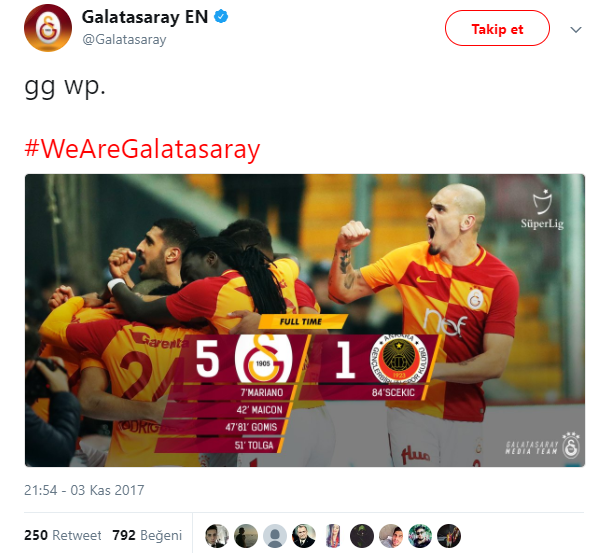Open the fourth liker avatar with suited man
The image size is (612, 553).
(x=304, y=536)
